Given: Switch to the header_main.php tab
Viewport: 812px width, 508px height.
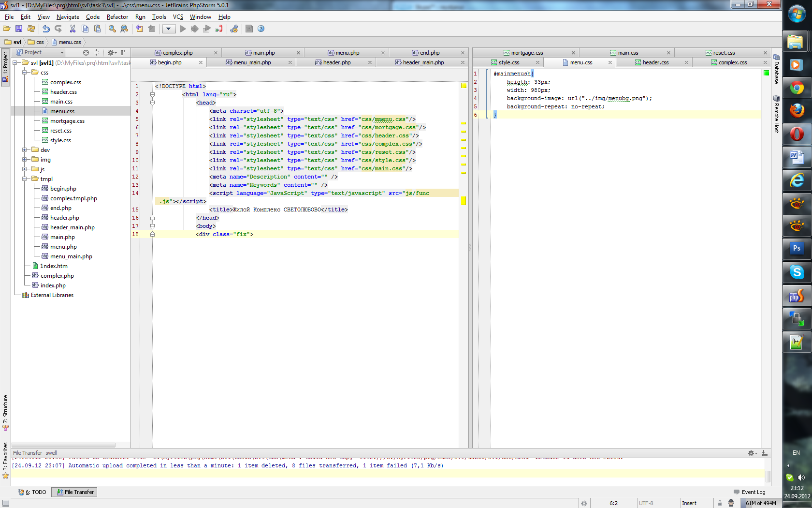Looking at the screenshot, I should tap(423, 62).
